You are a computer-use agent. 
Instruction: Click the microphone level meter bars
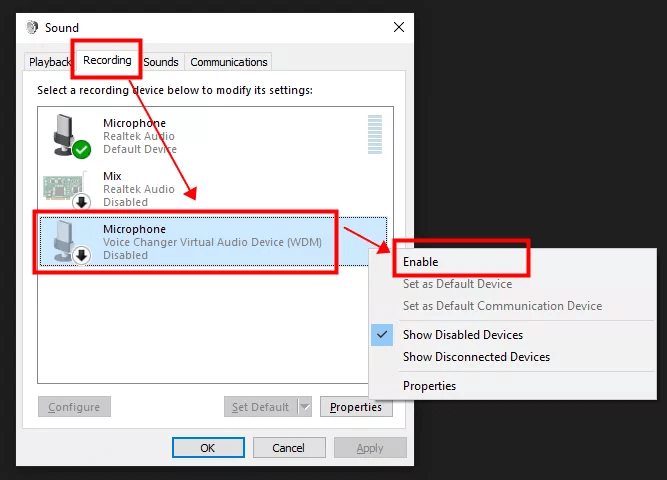coord(374,134)
